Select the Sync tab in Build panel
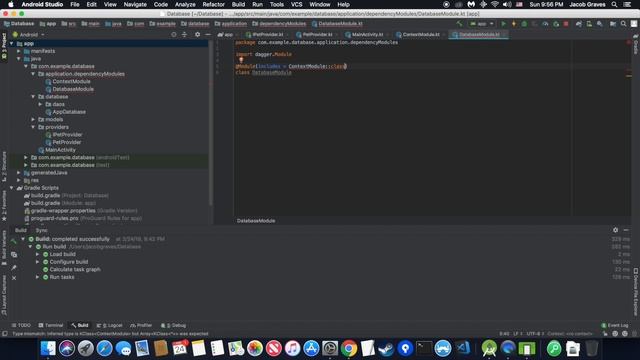 click(x=41, y=230)
